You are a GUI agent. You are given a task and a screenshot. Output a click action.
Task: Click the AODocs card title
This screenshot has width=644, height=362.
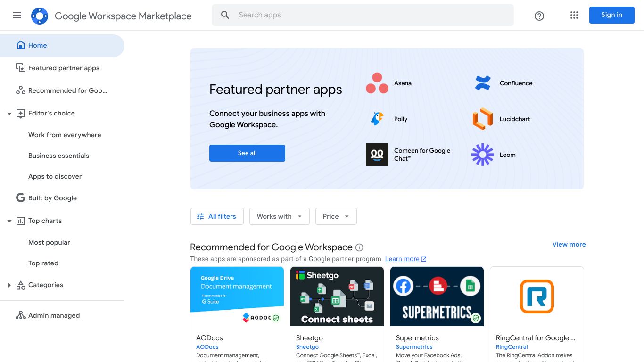coord(209,338)
